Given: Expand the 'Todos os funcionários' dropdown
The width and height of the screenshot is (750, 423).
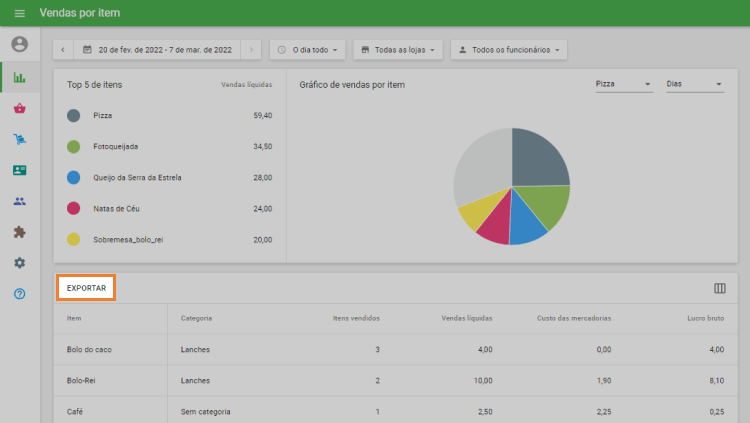Looking at the screenshot, I should [508, 49].
